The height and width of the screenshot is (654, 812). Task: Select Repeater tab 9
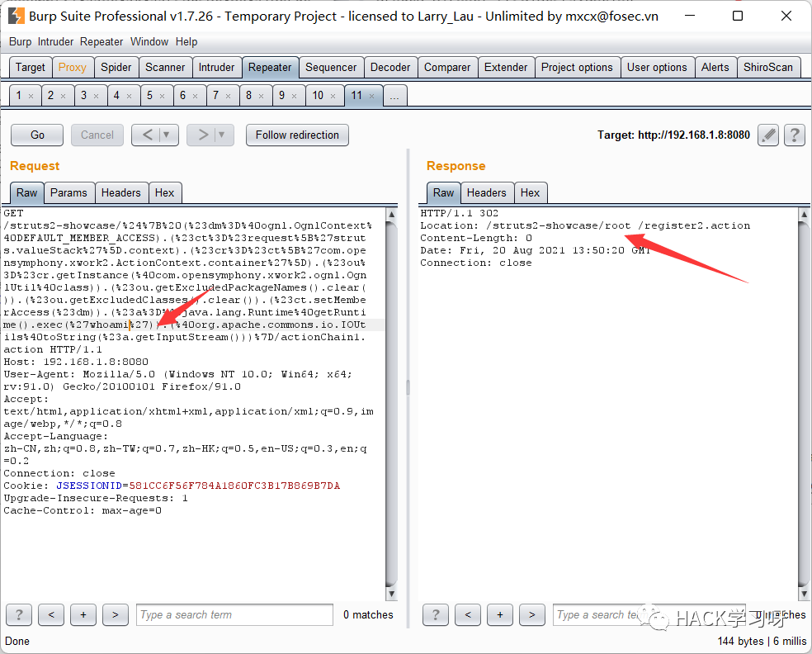tap(281, 96)
